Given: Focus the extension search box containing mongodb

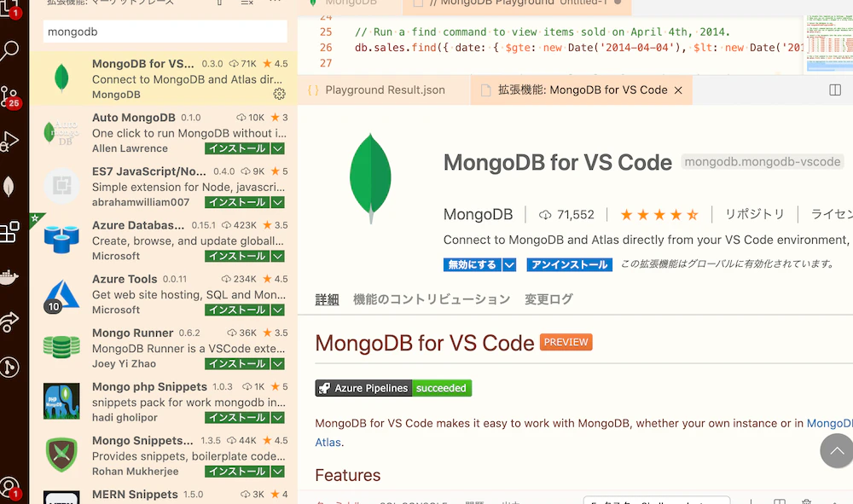Looking at the screenshot, I should [165, 32].
